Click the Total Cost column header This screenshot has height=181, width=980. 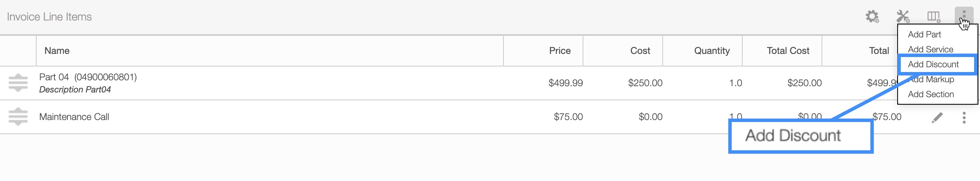pos(788,51)
